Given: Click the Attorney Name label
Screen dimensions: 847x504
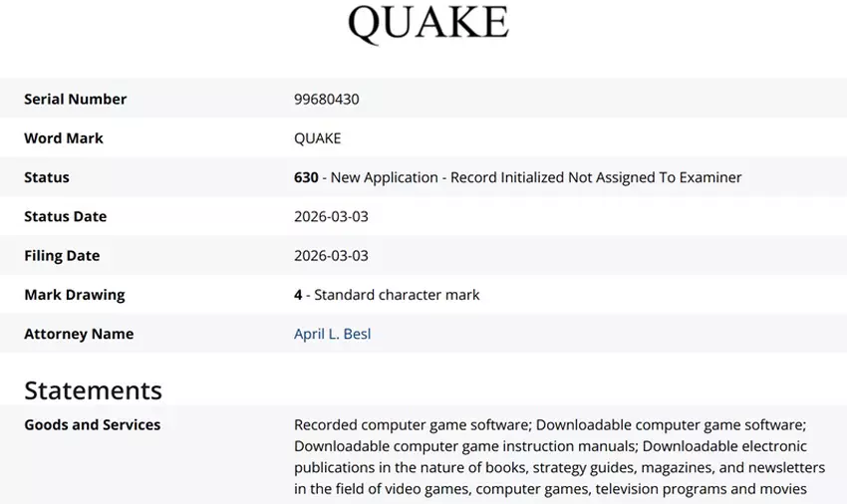Looking at the screenshot, I should (x=79, y=334).
